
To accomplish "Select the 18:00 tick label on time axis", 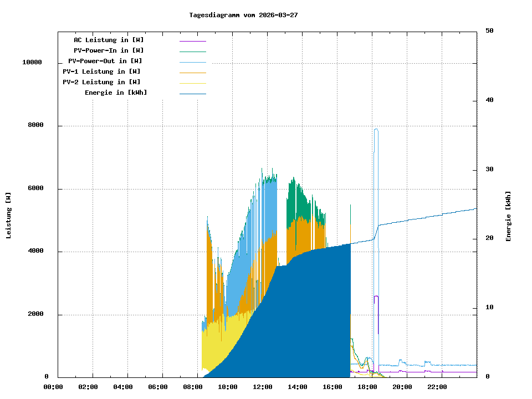I will [367, 387].
